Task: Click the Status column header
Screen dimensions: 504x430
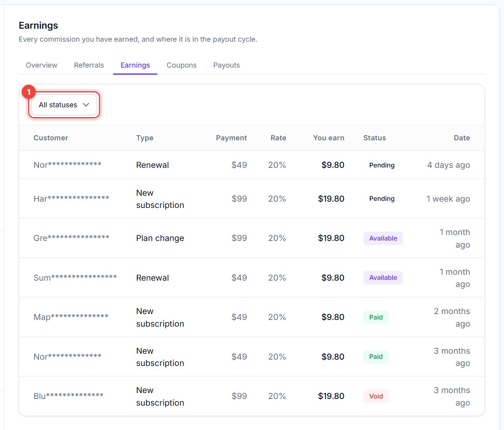Action: [x=375, y=138]
